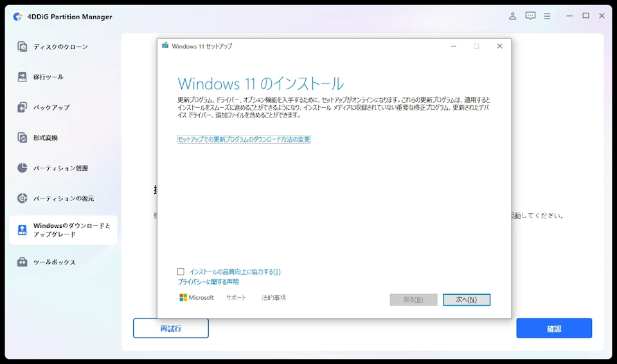Select パーティション管理 menu item
This screenshot has height=364, width=617.
tap(60, 168)
